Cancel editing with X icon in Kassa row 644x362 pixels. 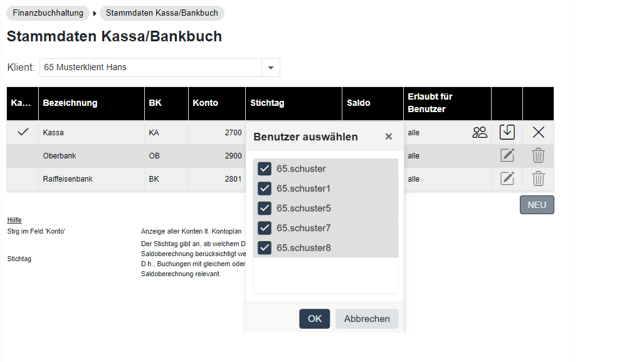coord(538,132)
